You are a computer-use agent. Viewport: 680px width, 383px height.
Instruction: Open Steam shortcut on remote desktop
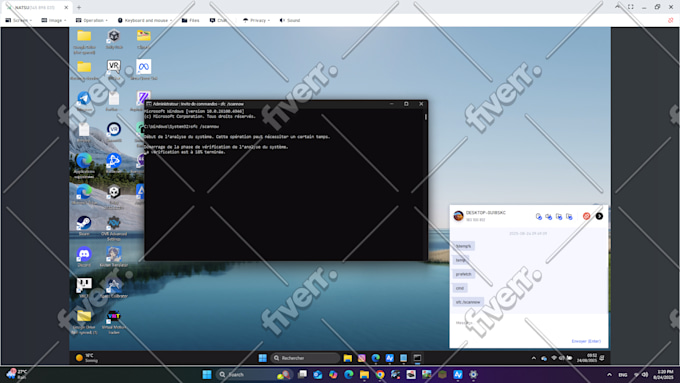point(84,226)
